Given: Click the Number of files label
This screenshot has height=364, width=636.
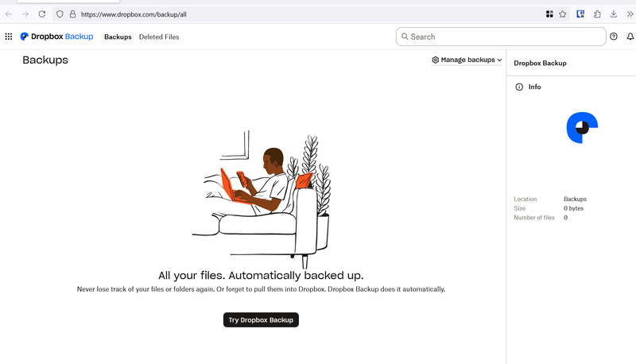Looking at the screenshot, I should coord(533,218).
